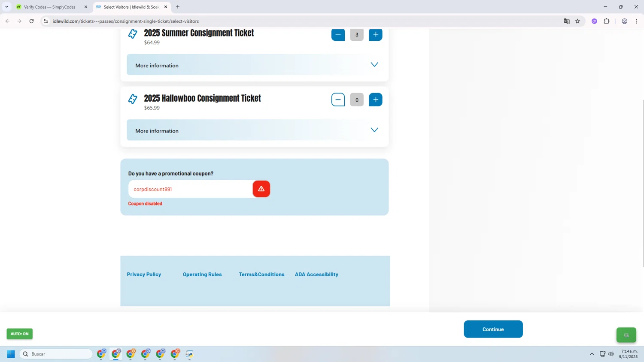Click the red coupon warning button

261,189
